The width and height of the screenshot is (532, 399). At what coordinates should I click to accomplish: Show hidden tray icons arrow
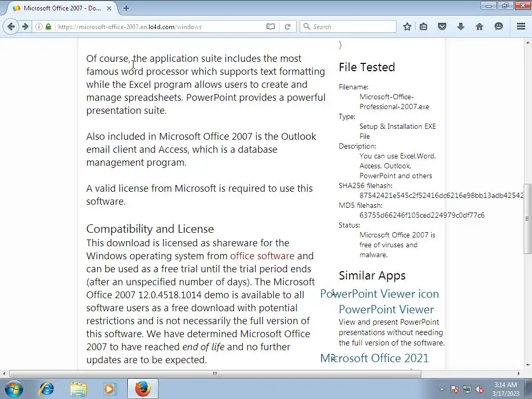[442, 389]
